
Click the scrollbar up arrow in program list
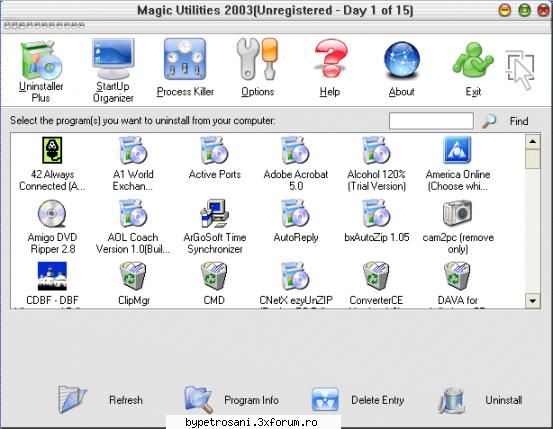(x=533, y=142)
